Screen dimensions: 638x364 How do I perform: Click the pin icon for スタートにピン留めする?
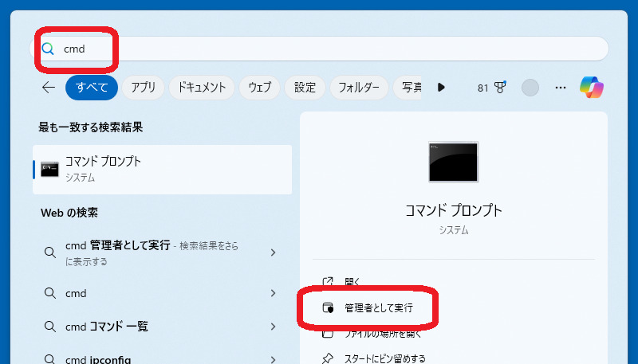(x=328, y=358)
